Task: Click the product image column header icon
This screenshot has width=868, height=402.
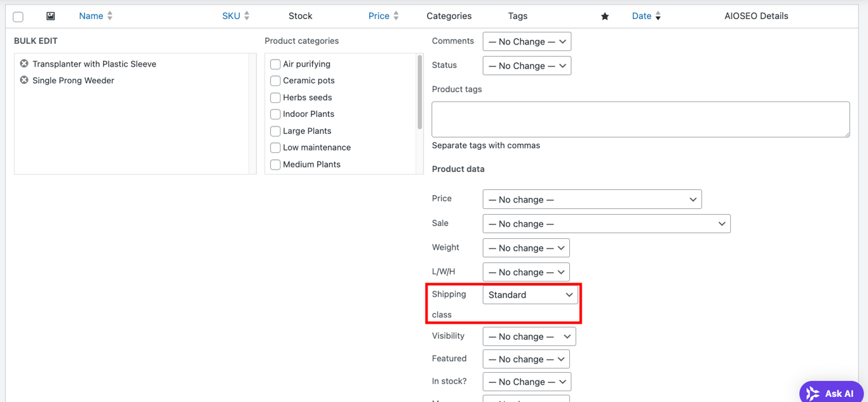Action: (50, 15)
